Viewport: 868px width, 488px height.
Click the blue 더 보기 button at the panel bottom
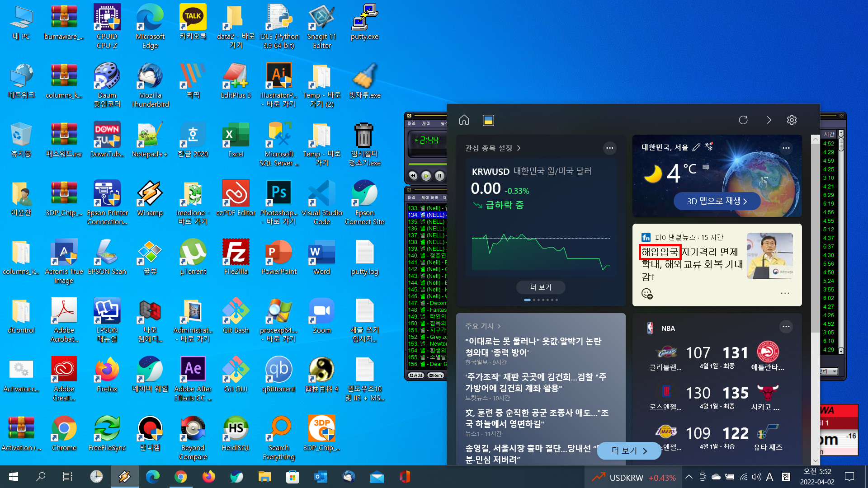click(629, 450)
